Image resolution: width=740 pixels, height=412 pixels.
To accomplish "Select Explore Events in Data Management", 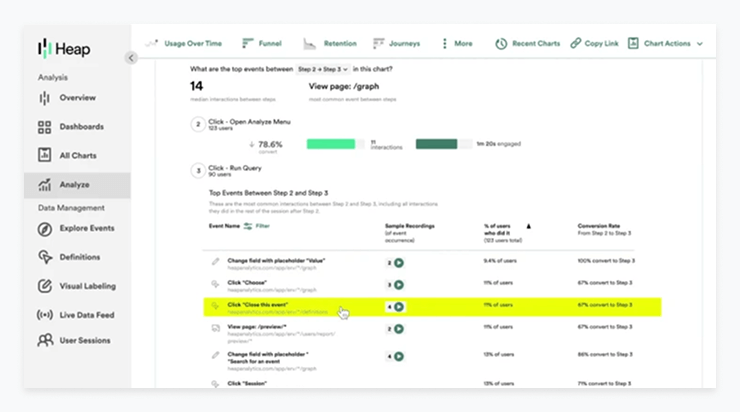I will click(86, 228).
